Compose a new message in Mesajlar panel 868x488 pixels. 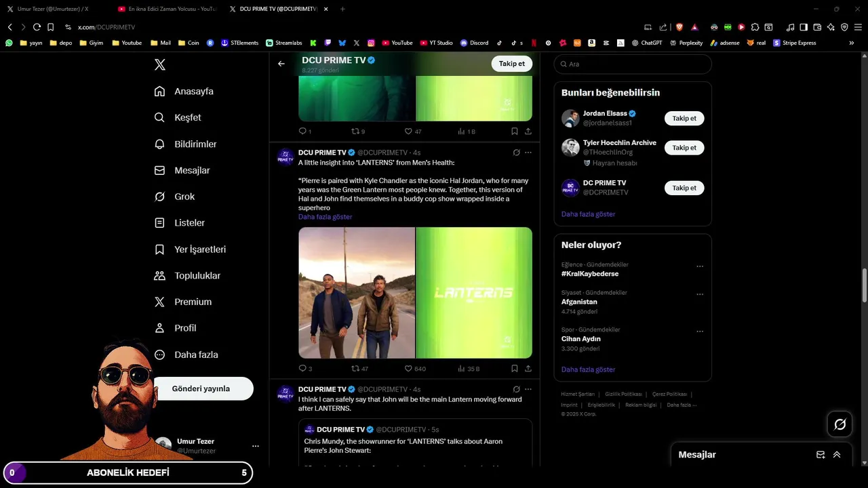click(821, 455)
